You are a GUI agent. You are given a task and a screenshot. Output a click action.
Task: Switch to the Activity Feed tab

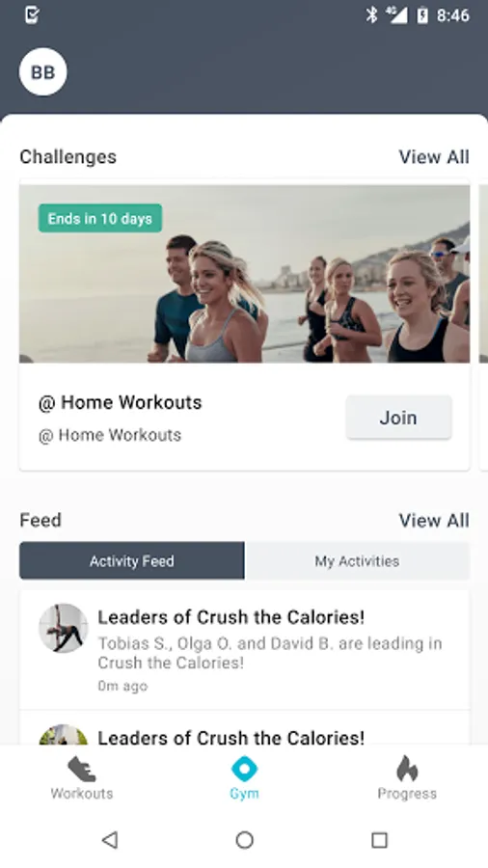point(132,560)
